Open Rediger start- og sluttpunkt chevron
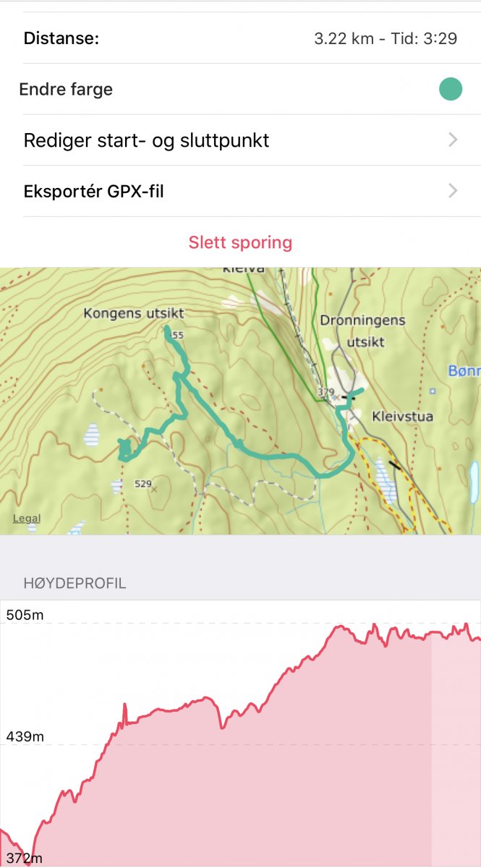This screenshot has height=868, width=481. (x=453, y=140)
